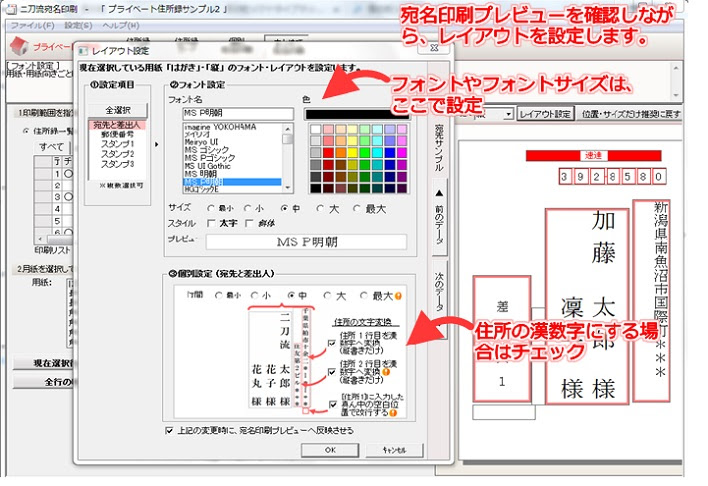Set line spacing 行間 to 大
Viewport: 708px width, 486px height.
point(327,295)
